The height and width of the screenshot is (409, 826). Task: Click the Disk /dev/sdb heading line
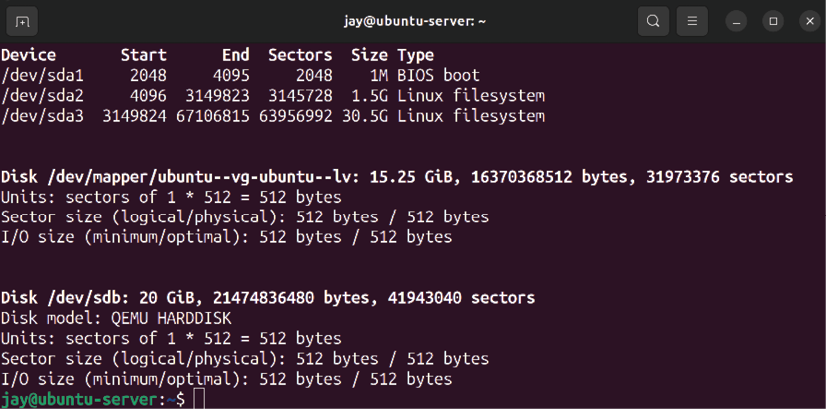click(268, 298)
